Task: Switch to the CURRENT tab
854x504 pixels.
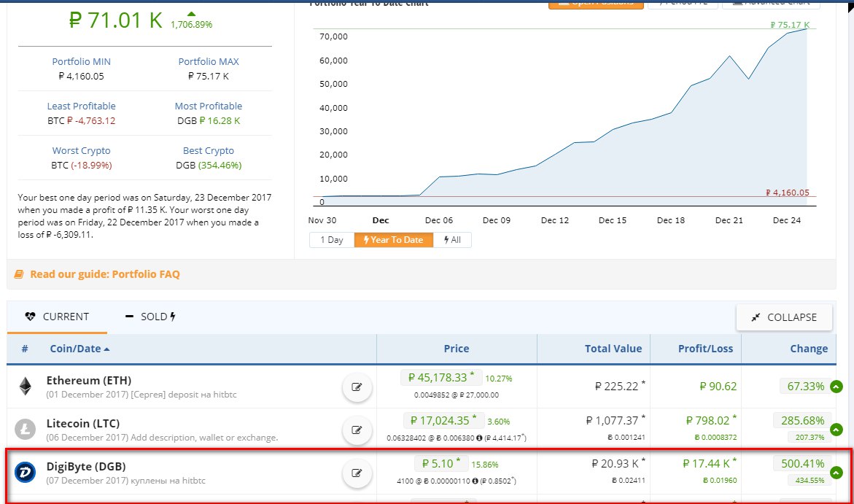Action: click(x=57, y=317)
